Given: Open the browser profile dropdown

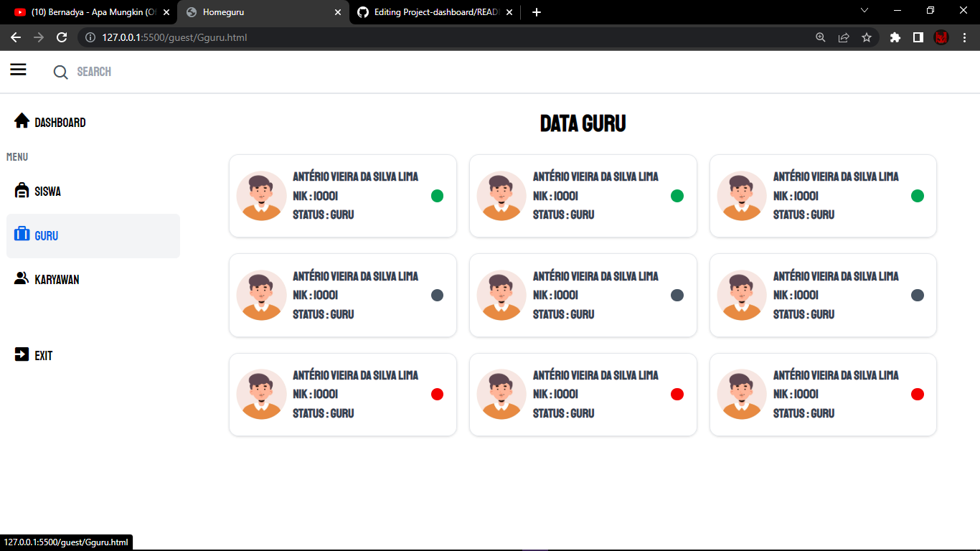Looking at the screenshot, I should (941, 37).
